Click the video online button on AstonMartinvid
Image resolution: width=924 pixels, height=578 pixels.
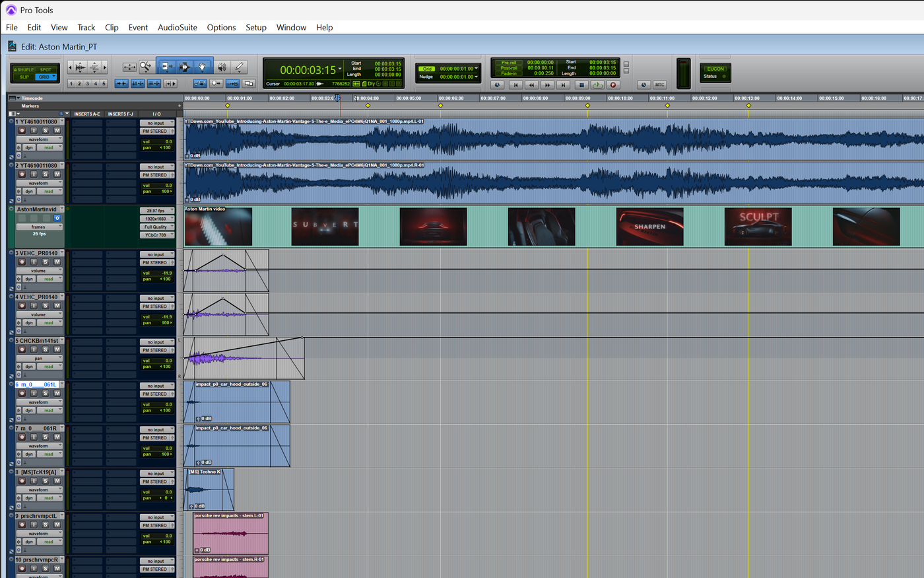point(57,218)
